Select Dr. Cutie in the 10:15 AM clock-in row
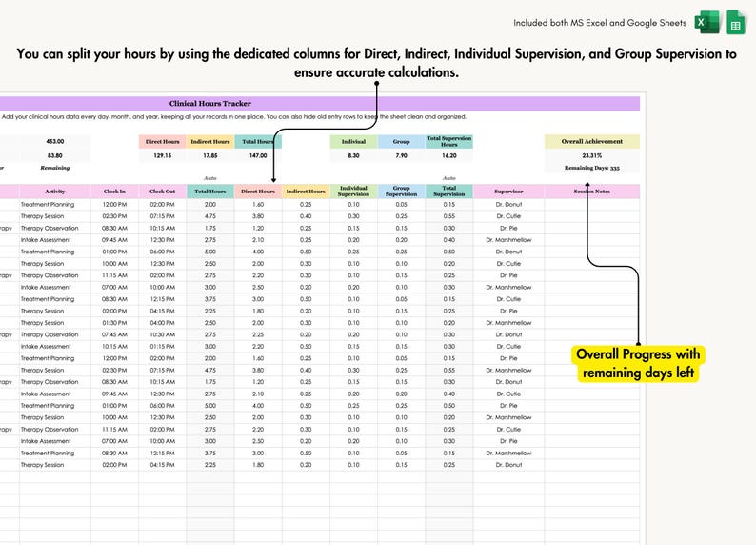This screenshot has height=545, width=756. (508, 346)
